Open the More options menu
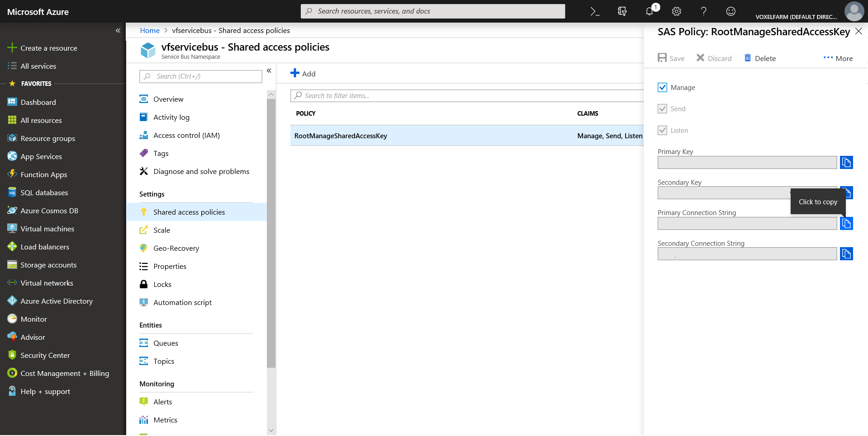This screenshot has width=868, height=436. click(838, 58)
